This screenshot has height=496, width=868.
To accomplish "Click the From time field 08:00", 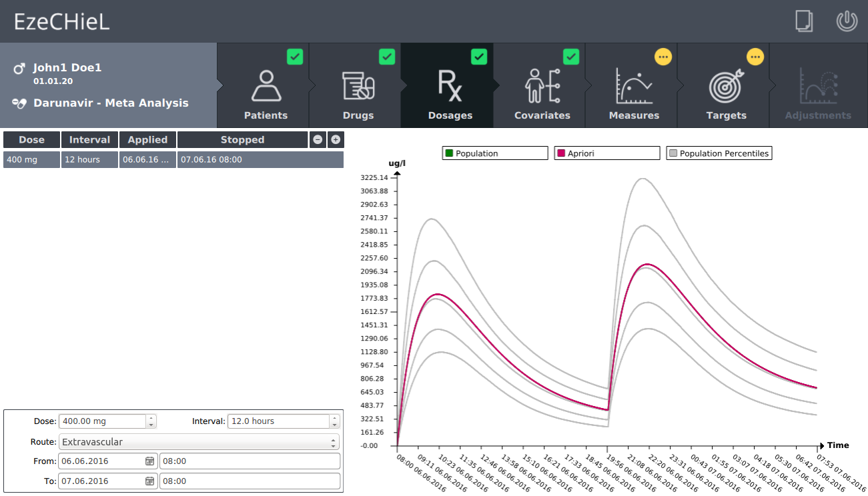I will tap(250, 461).
